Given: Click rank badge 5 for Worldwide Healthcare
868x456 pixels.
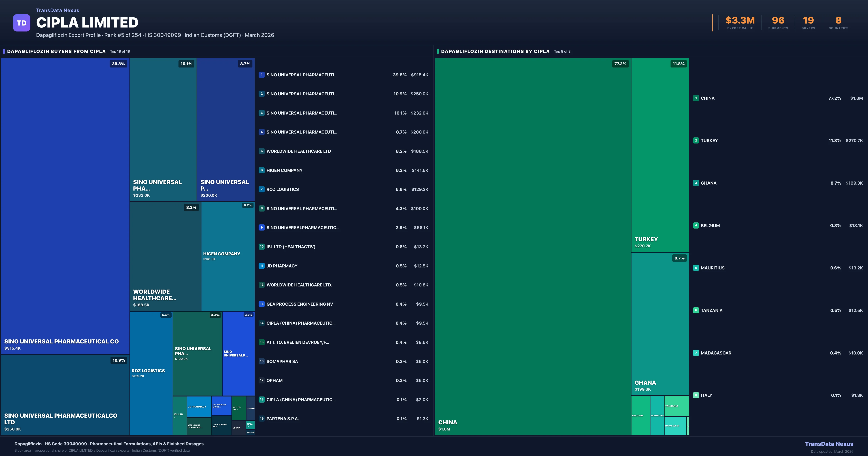Looking at the screenshot, I should coord(261,151).
